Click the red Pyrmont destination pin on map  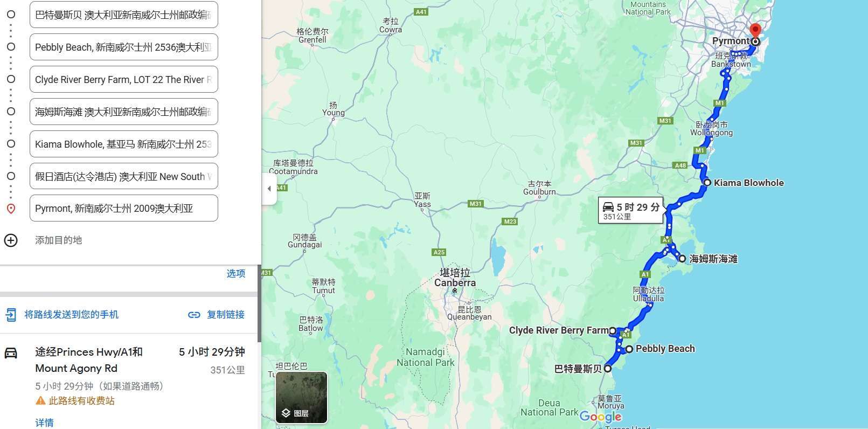755,31
